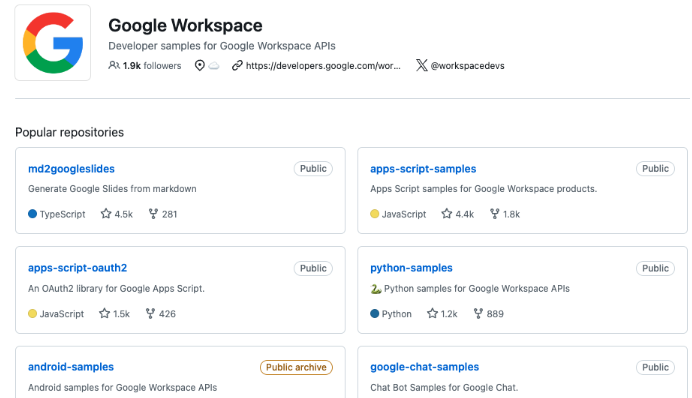The height and width of the screenshot is (398, 692).
Task: Click the Google Workspace logo avatar
Action: (53, 43)
